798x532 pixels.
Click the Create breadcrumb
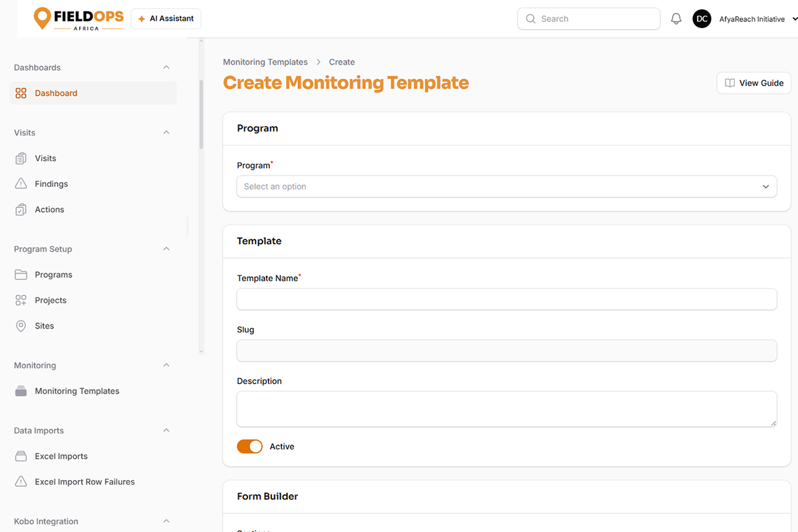pyautogui.click(x=342, y=62)
